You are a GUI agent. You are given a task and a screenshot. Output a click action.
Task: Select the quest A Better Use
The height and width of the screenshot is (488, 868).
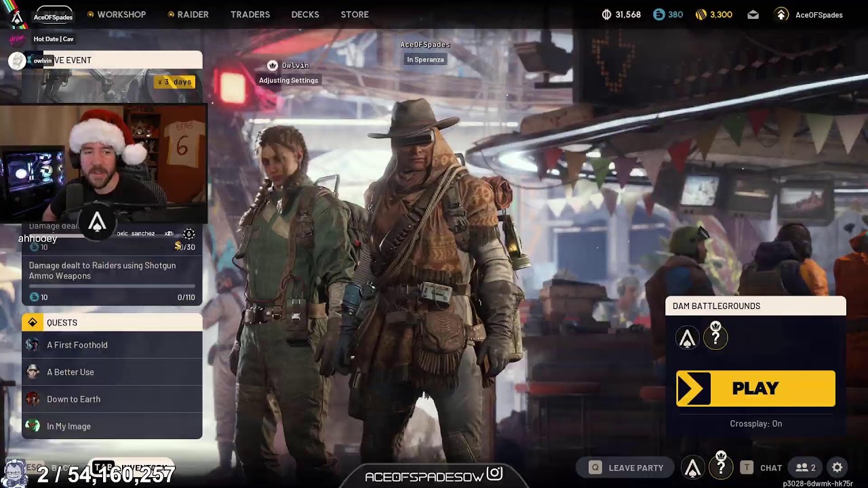(112, 372)
